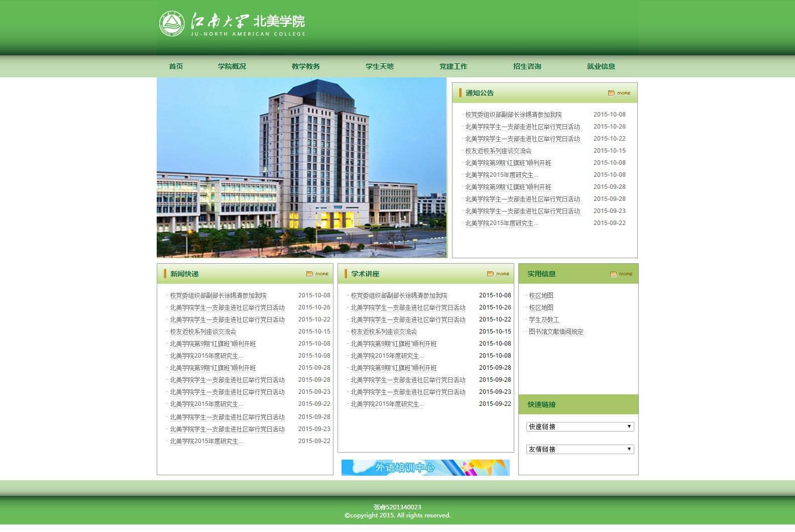
Task: Open 学院概况 navigation menu item
Action: (232, 66)
